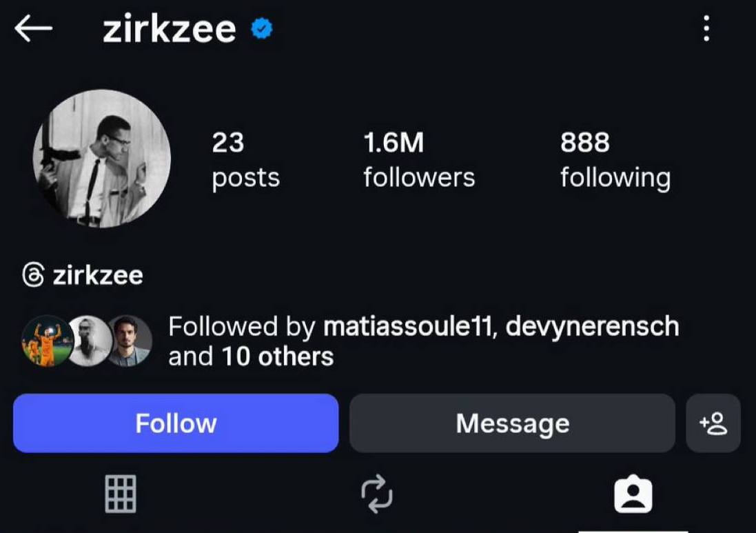Open the three-dot options menu

tap(706, 29)
